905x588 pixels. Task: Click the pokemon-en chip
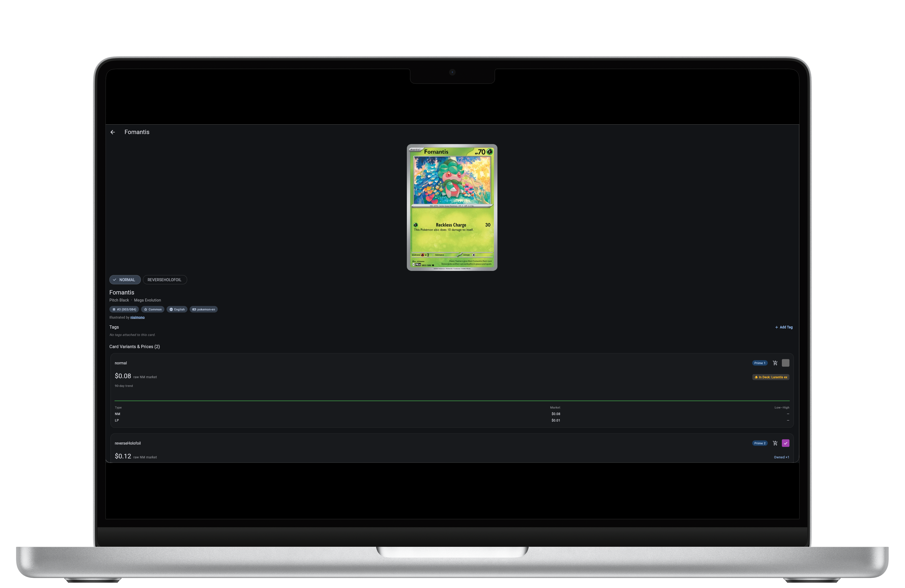click(x=204, y=309)
